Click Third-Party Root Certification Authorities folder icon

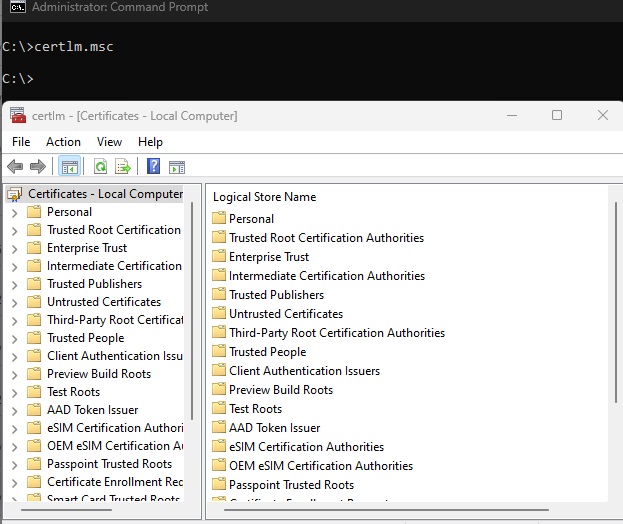(x=219, y=332)
